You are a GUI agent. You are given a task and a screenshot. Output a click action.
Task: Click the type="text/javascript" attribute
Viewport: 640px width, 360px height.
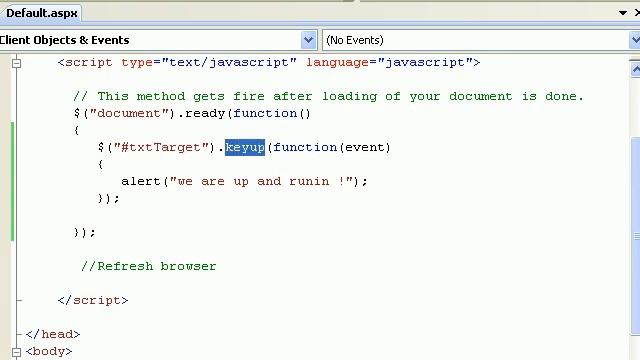(209, 62)
